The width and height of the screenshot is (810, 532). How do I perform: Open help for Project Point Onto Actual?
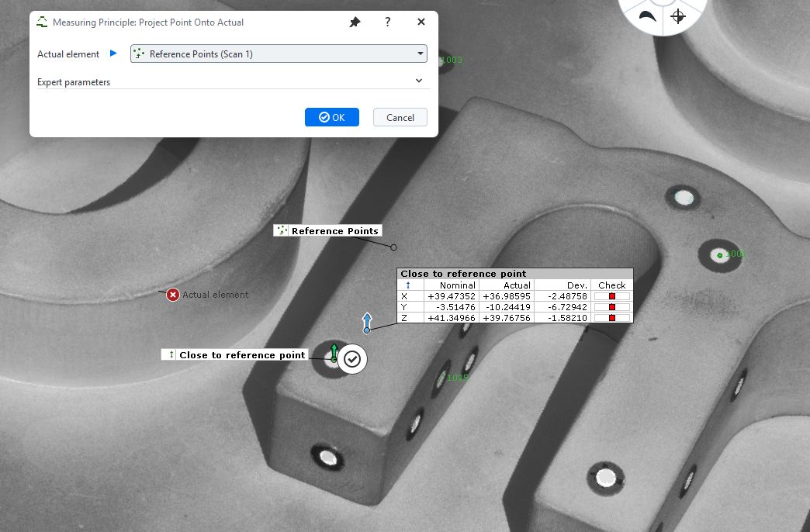click(388, 22)
